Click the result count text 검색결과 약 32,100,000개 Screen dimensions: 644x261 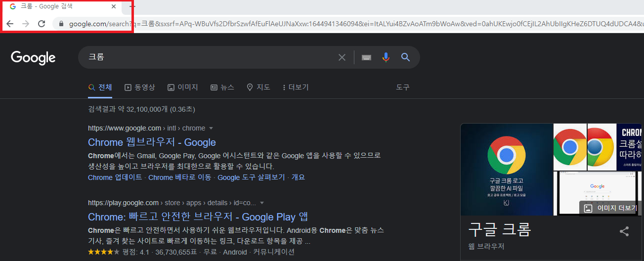[128, 109]
